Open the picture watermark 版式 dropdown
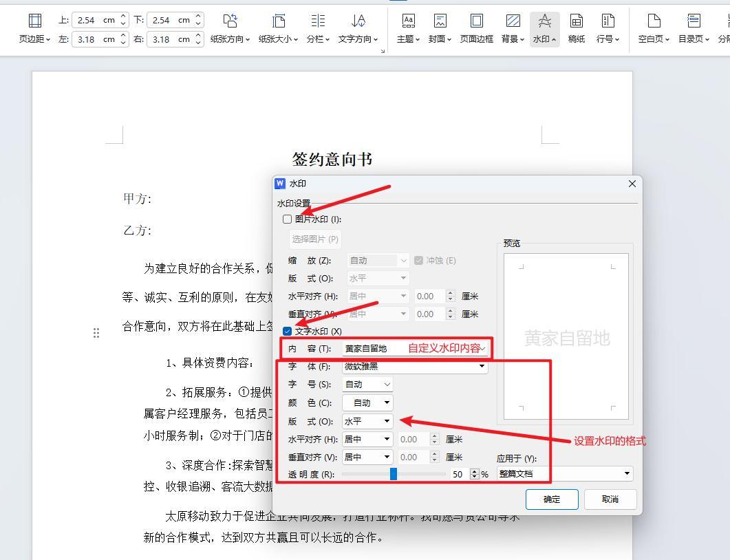730x560 pixels. (378, 279)
